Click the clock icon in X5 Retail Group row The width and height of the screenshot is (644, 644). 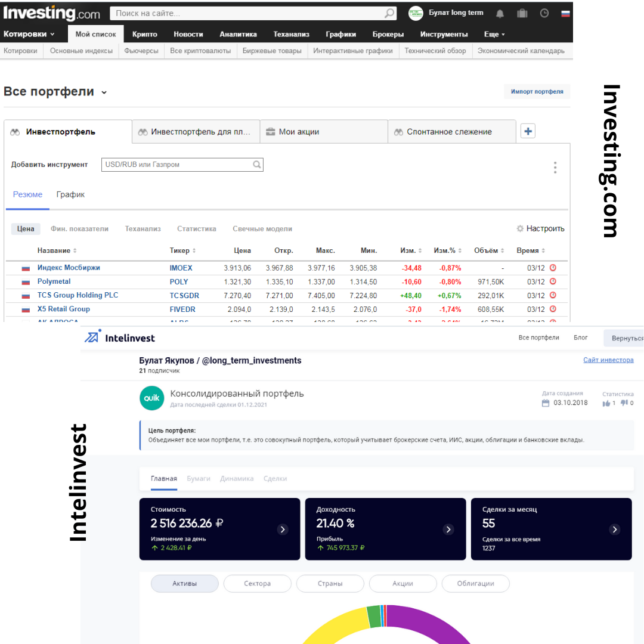coord(553,309)
